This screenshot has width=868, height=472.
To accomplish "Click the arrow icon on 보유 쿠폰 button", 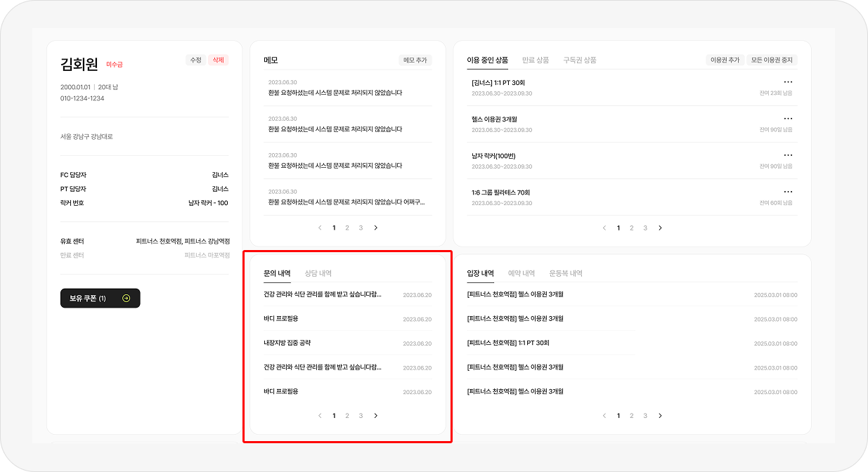I will coord(126,299).
